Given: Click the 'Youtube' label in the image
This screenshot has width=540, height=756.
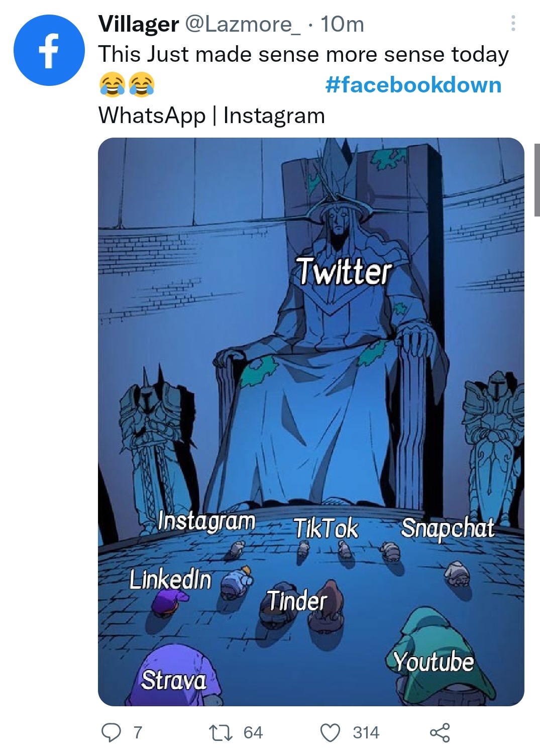Looking at the screenshot, I should click(x=434, y=662).
